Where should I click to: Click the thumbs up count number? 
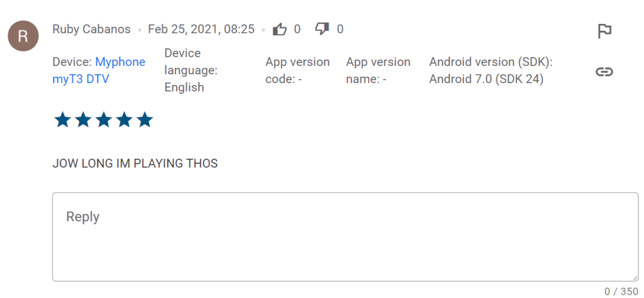click(x=297, y=29)
